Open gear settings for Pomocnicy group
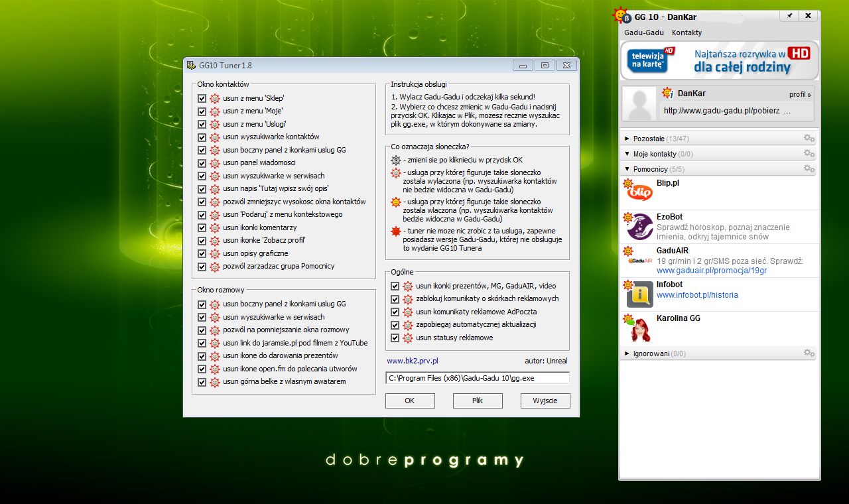 pos(809,168)
